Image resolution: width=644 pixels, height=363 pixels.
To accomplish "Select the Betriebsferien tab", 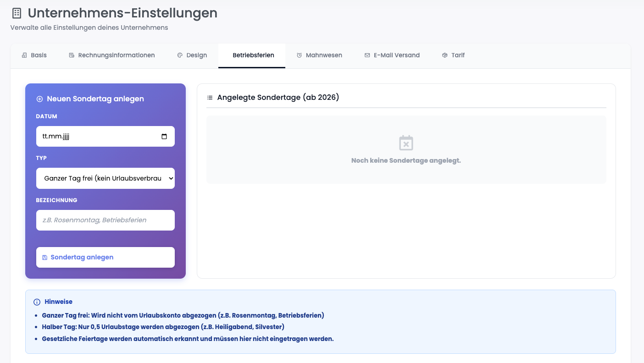I will click(253, 55).
